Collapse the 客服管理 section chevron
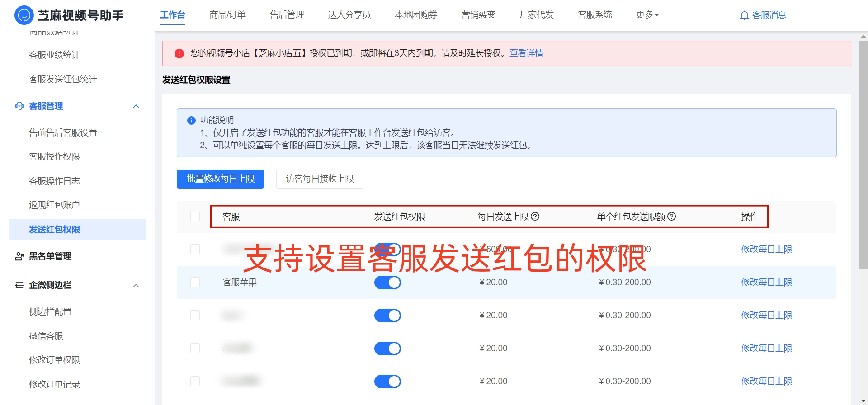This screenshot has height=405, width=868. pyautogui.click(x=136, y=106)
